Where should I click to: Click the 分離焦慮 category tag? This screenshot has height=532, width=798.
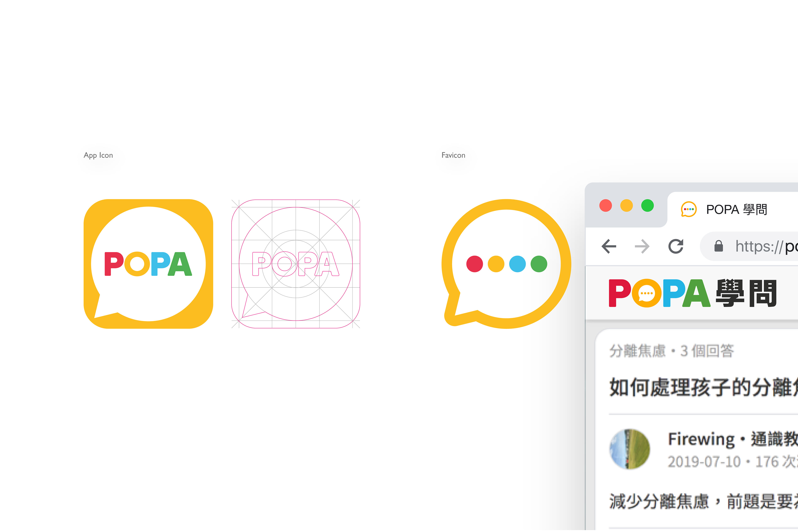click(638, 351)
